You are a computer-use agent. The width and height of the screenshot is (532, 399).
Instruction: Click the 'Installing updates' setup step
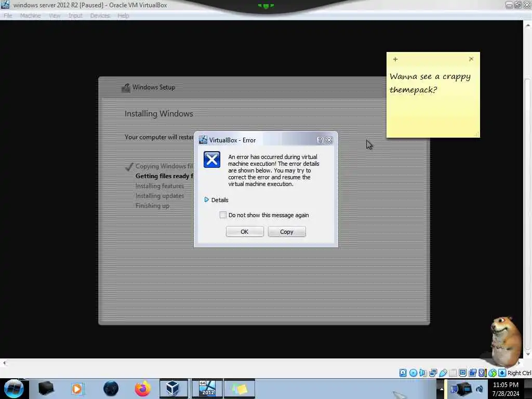[x=159, y=196]
